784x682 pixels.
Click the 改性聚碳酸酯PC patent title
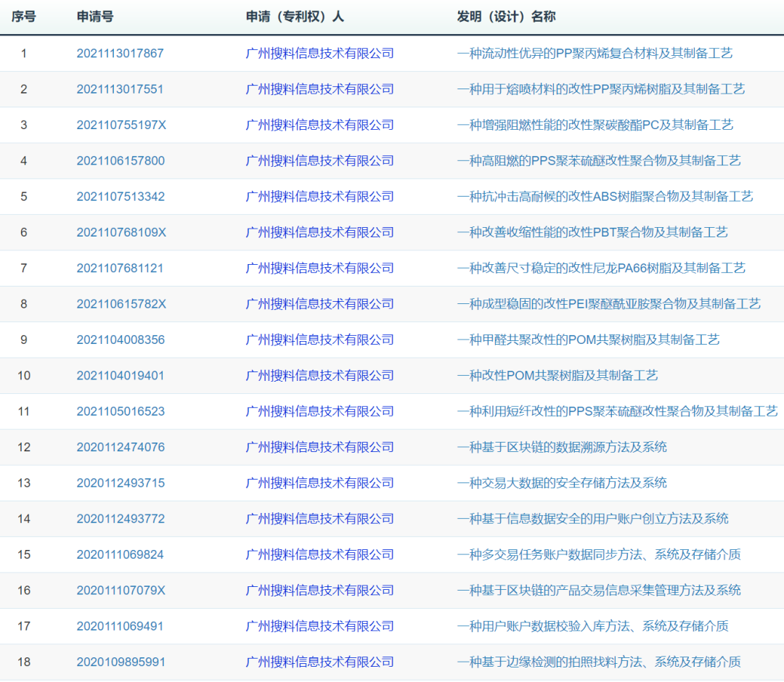(x=595, y=125)
